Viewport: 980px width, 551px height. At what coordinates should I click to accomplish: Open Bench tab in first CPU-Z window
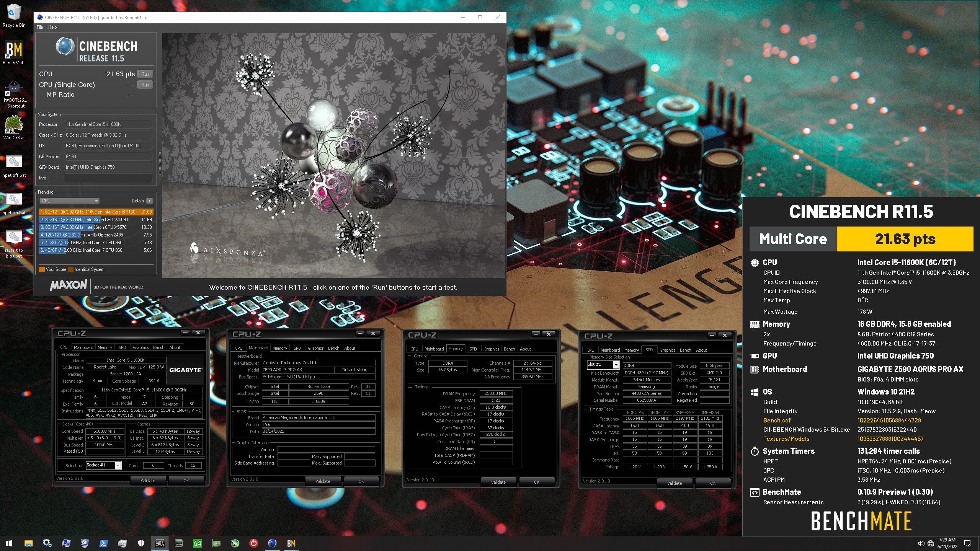[158, 347]
